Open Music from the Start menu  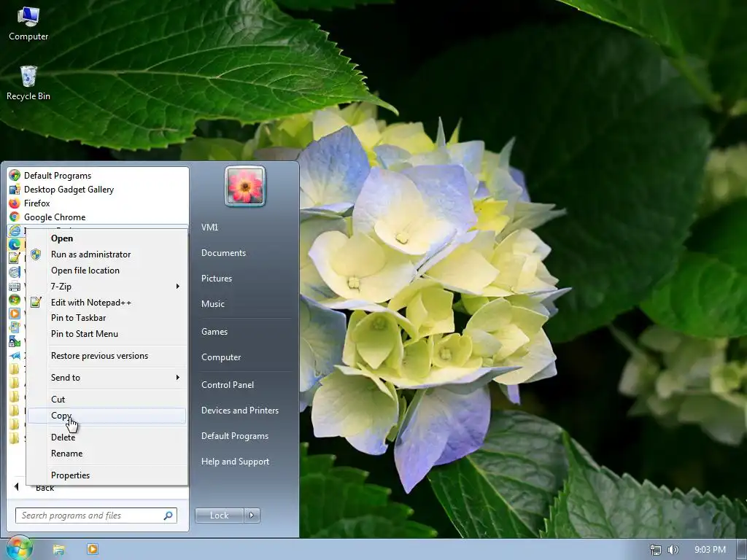[x=213, y=304]
